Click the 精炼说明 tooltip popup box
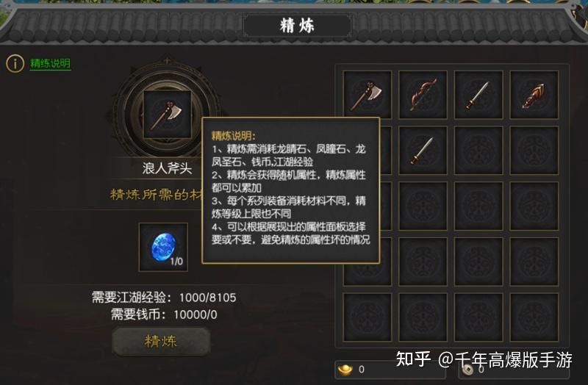Image resolution: width=588 pixels, height=385 pixels. coord(290,190)
